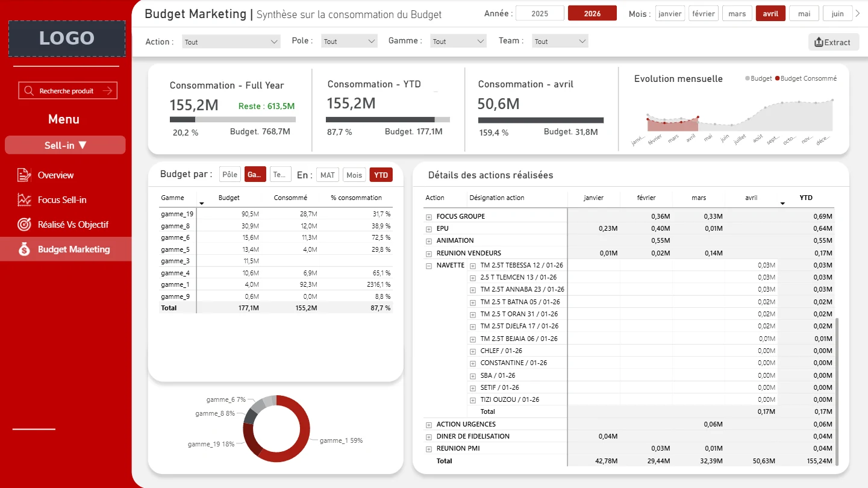868x488 pixels.
Task: Open the Action filter dropdown
Action: [231, 41]
